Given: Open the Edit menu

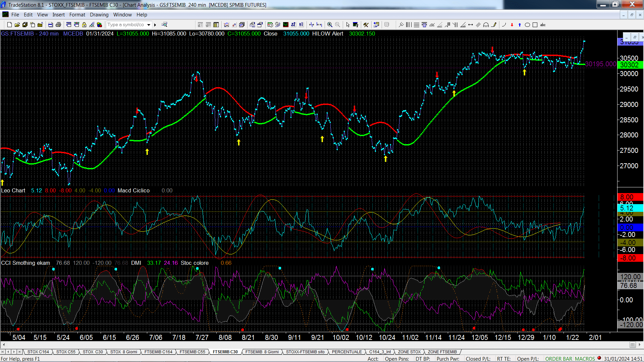Looking at the screenshot, I should click(x=28, y=15).
